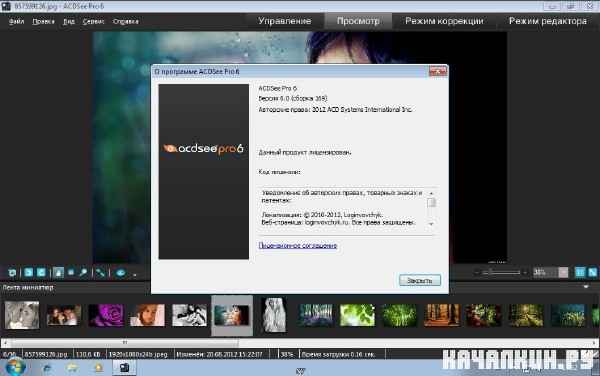Screen dimensions: 600x376
Task: Click the Версия 6.0 (сборка 169) text
Action: click(x=293, y=99)
